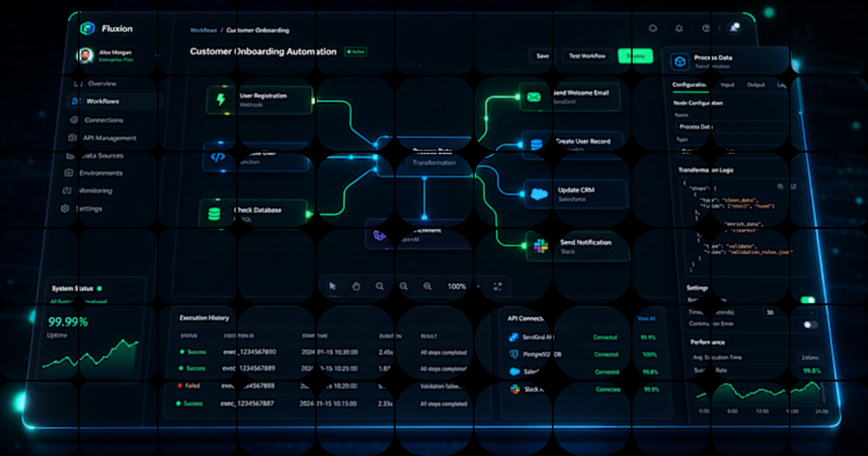Open API Management from the sidebar

point(109,138)
